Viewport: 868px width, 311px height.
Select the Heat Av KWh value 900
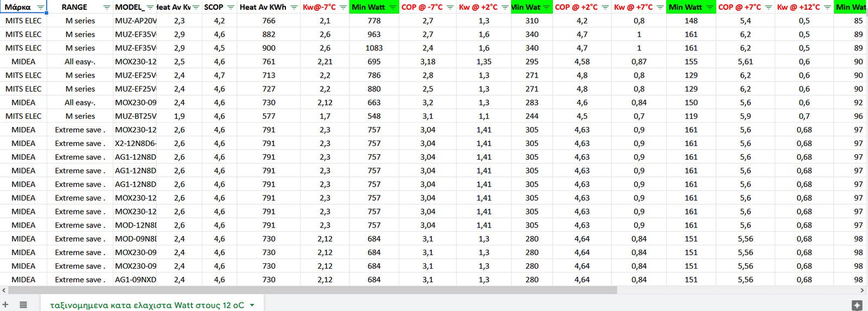(269, 48)
